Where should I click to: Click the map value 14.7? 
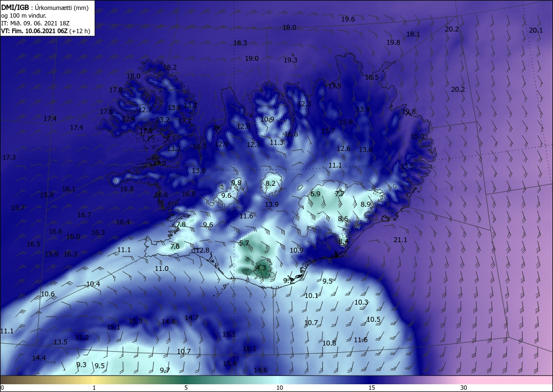pos(191,318)
